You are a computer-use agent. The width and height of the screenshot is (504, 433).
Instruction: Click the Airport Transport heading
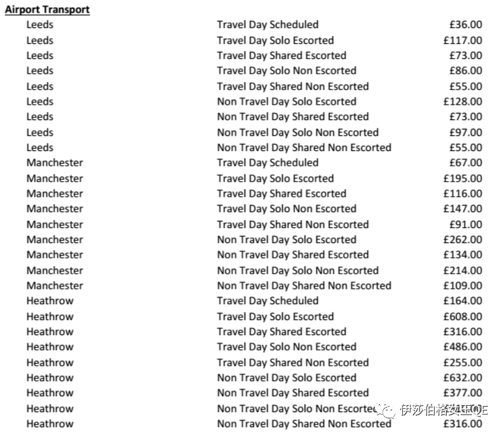pos(48,10)
